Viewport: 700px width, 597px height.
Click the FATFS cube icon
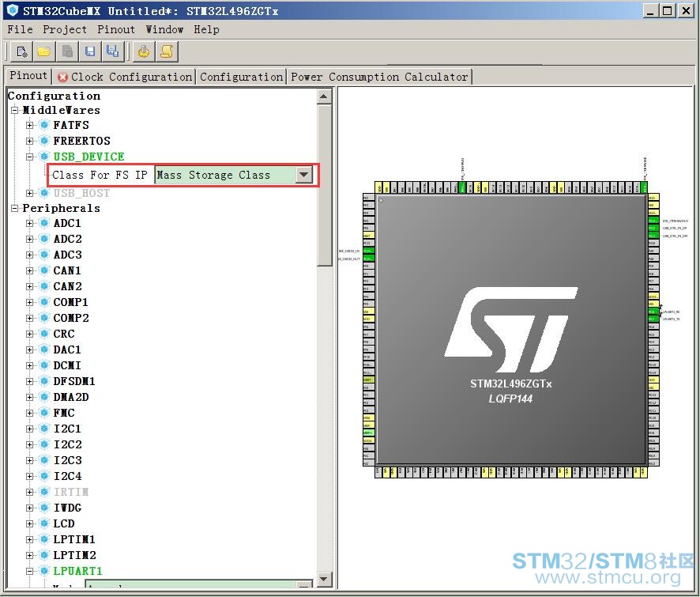coord(44,125)
